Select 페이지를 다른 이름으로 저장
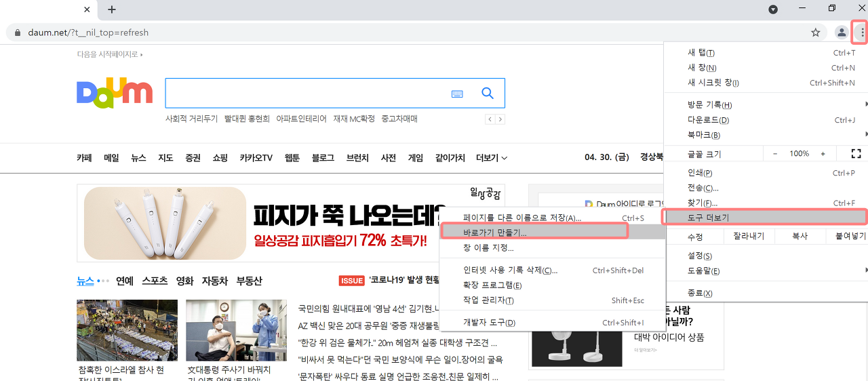The width and height of the screenshot is (868, 381). pos(553,218)
